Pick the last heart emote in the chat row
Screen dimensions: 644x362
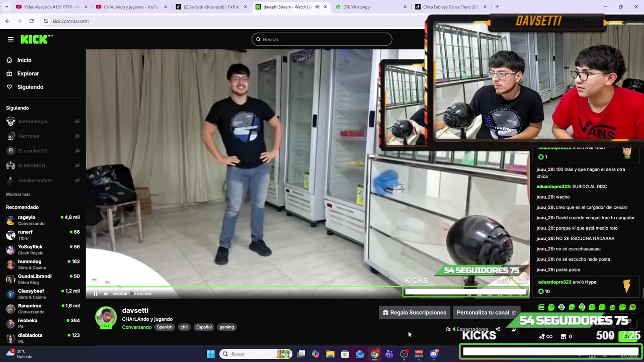[632, 307]
